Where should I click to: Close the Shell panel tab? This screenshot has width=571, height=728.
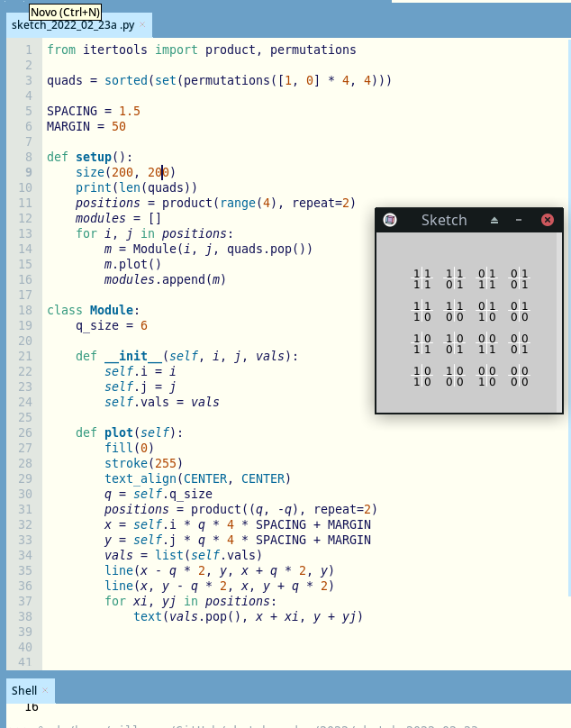coord(46,691)
